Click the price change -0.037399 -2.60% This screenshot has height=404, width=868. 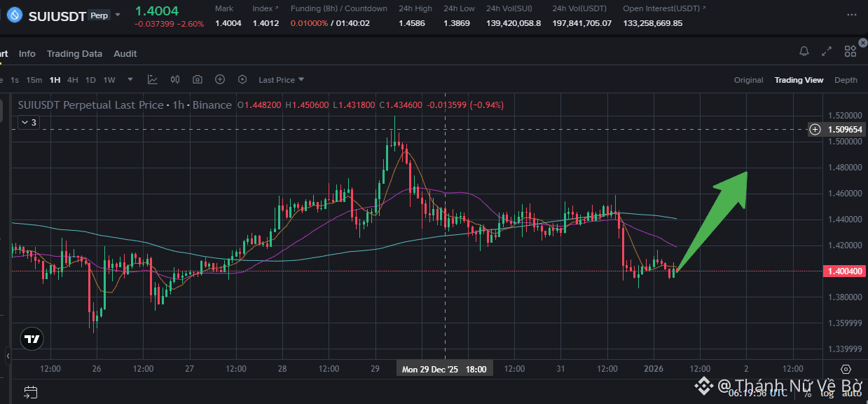pos(170,24)
